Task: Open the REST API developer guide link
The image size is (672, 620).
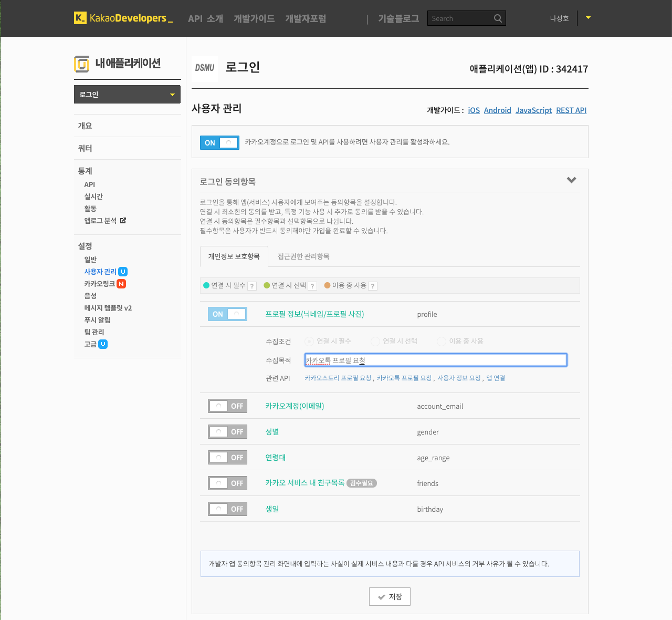Action: pos(571,110)
